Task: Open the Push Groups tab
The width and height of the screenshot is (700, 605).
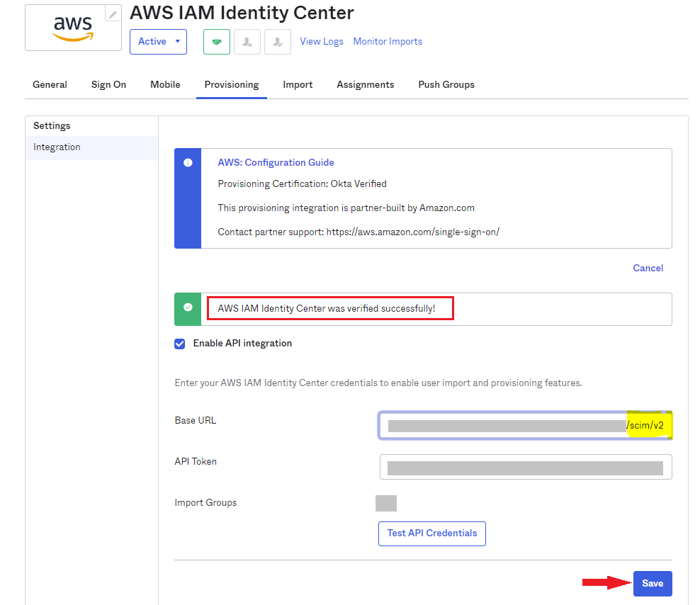Action: point(446,85)
